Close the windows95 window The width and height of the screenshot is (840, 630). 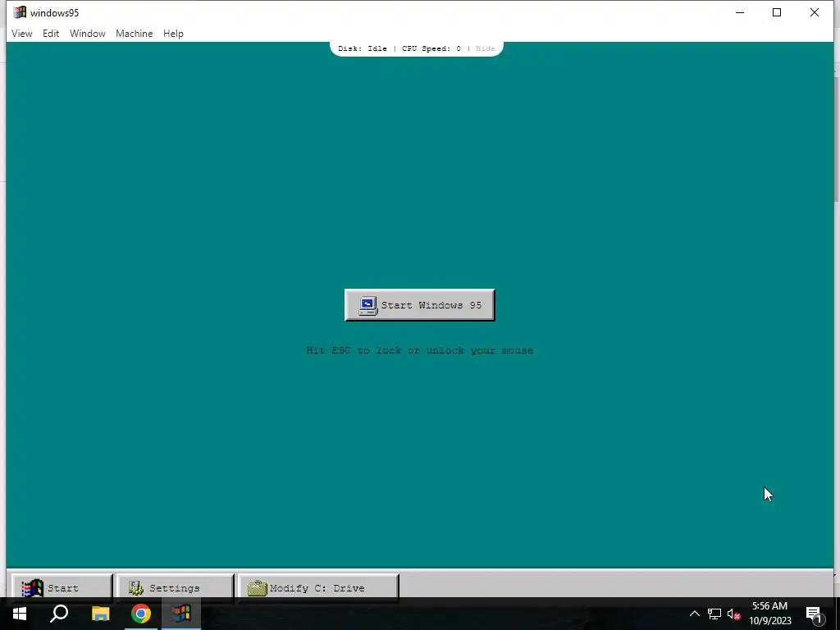pos(815,12)
